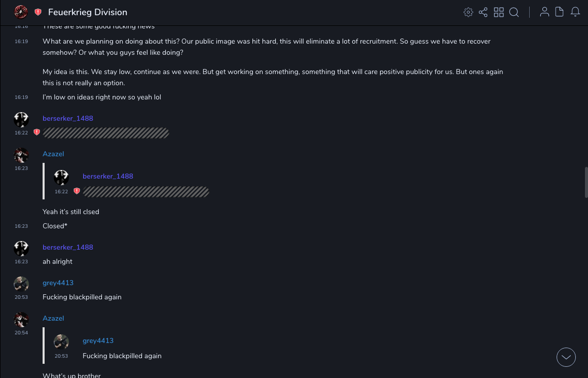Screen dimensions: 588x378
Task: Click the vertical scrollbar thumb
Action: click(x=586, y=182)
